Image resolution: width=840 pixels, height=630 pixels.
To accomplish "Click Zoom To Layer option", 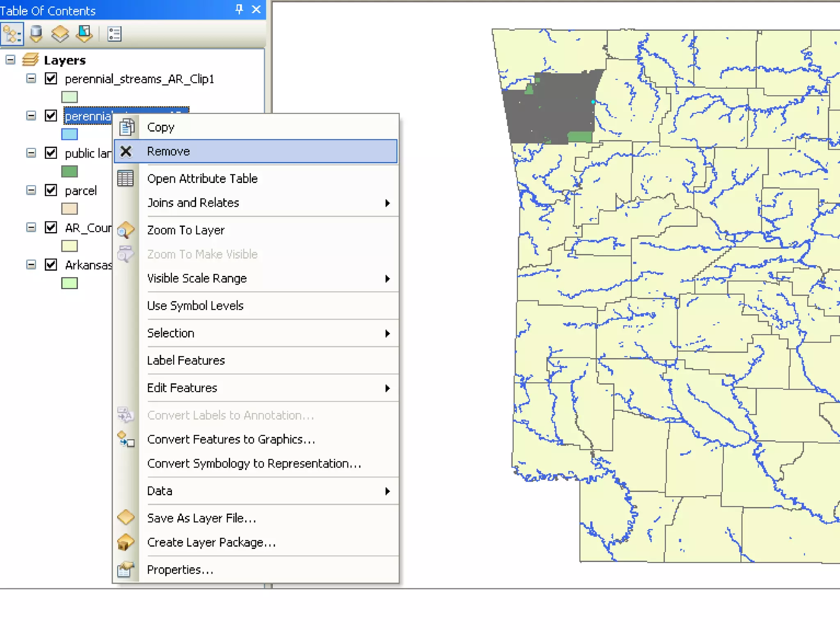I will coord(186,231).
